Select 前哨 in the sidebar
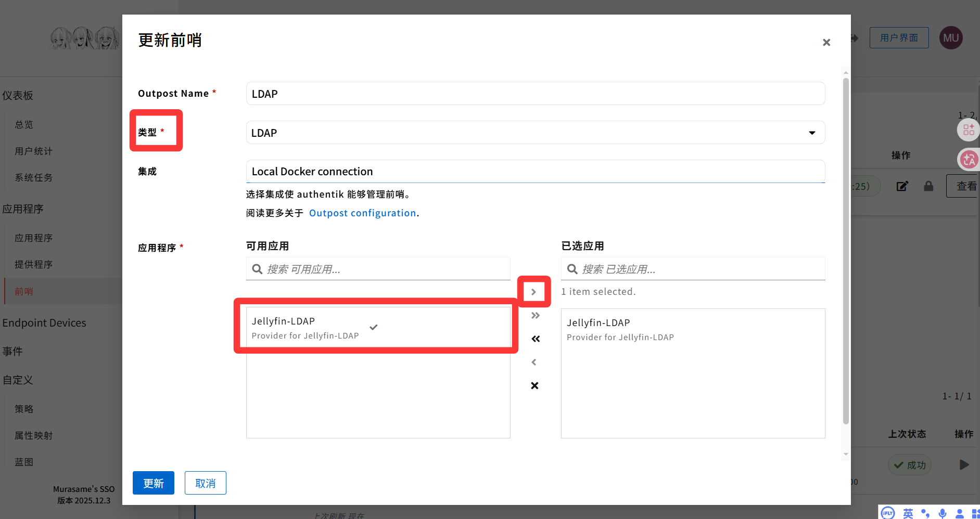 point(24,291)
